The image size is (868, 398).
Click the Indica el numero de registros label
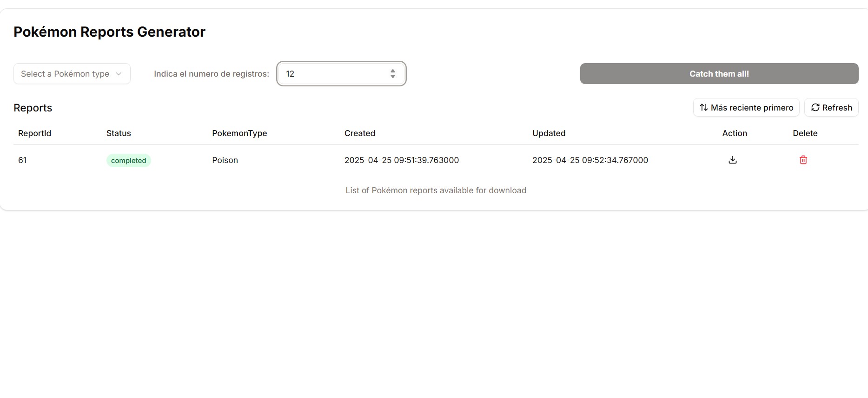pyautogui.click(x=212, y=74)
